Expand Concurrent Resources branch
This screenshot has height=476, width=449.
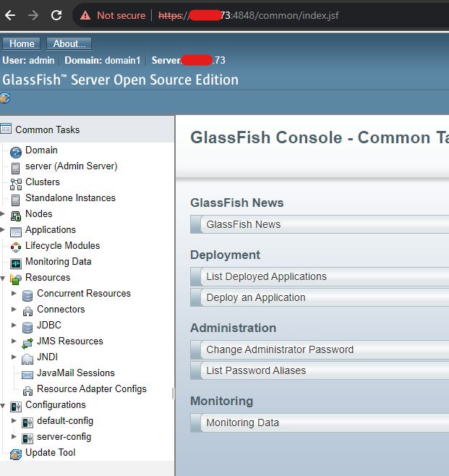[14, 293]
